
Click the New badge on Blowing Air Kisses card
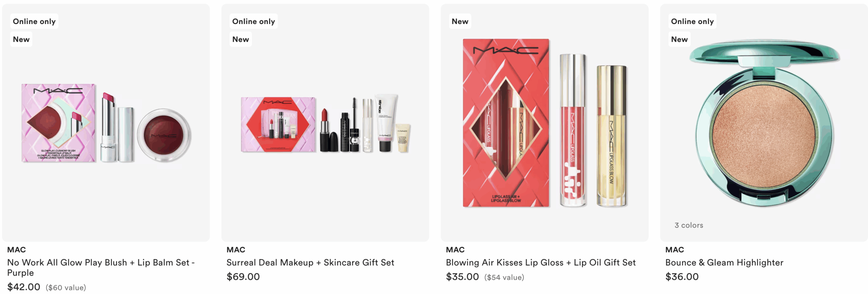point(460,21)
